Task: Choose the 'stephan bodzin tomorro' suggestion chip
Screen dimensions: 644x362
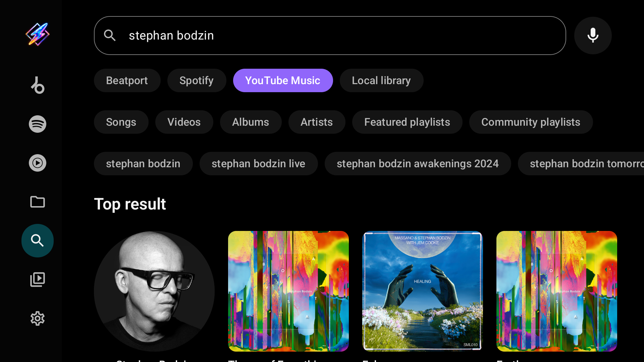Action: coord(581,164)
